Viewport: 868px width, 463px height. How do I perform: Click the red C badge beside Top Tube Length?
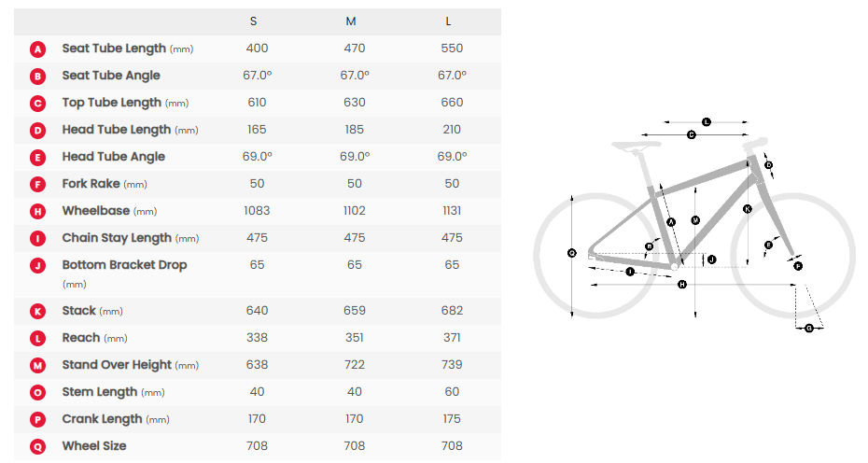pyautogui.click(x=38, y=103)
